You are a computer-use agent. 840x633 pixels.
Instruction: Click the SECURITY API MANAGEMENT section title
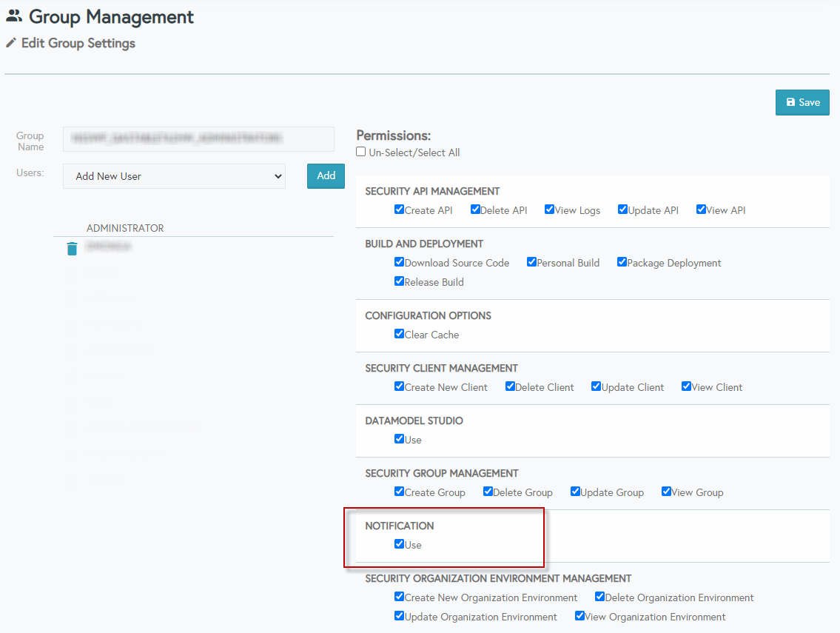pyautogui.click(x=432, y=191)
